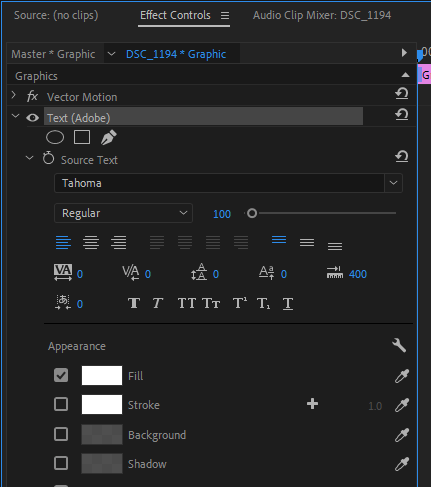431x487 pixels.
Task: Select the ellipse mask tool
Action: coord(55,137)
